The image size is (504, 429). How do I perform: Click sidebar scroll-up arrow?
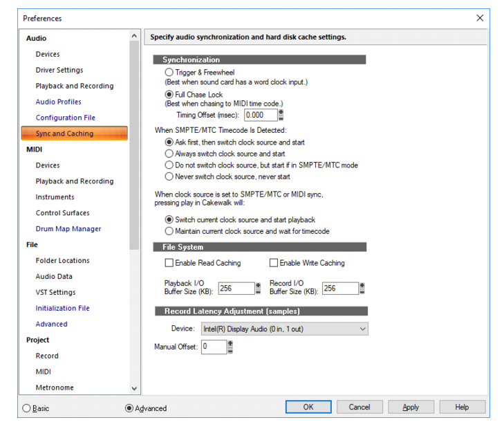point(134,36)
